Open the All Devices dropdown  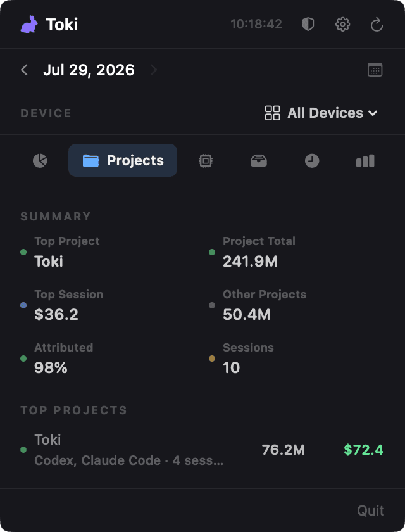coord(321,113)
